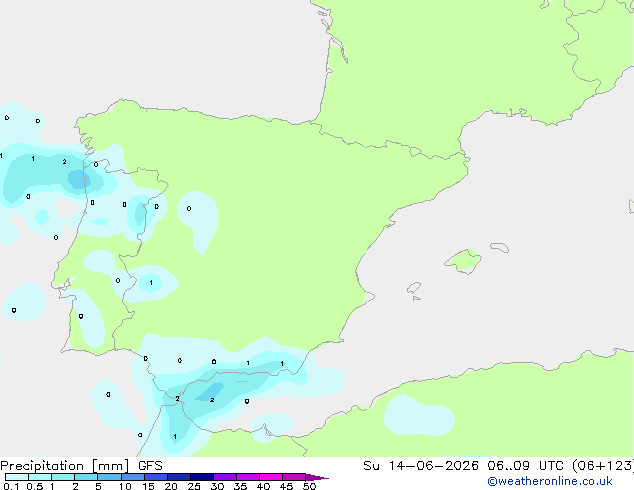The image size is (634, 490).
Task: Click the legend scale label '10'
Action: [x=125, y=486]
